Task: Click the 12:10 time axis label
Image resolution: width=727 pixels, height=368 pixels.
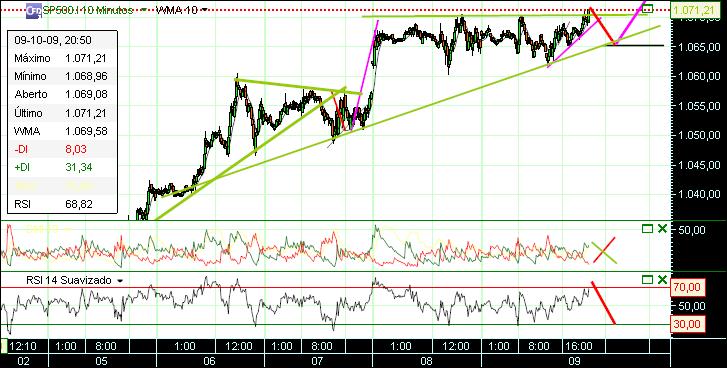Action: (x=23, y=346)
